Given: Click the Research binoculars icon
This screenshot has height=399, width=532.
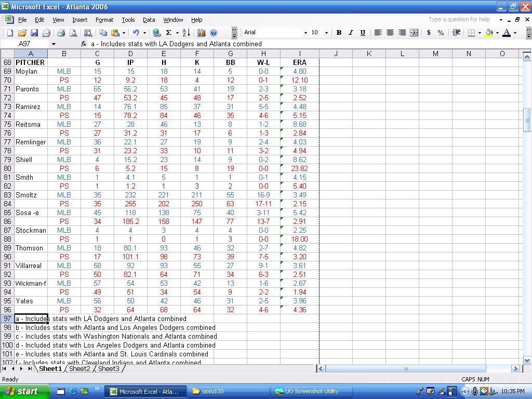Looking at the screenshot, I should point(88,33).
